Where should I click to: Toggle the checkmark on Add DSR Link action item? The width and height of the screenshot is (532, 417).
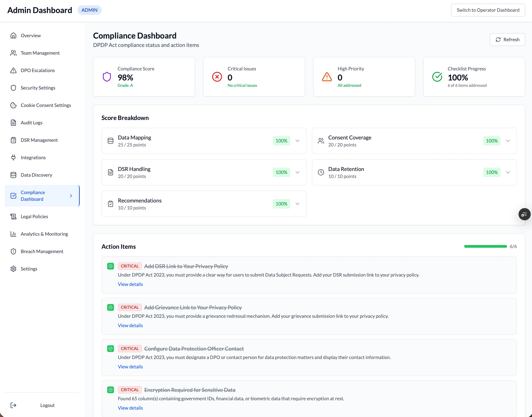click(x=111, y=266)
